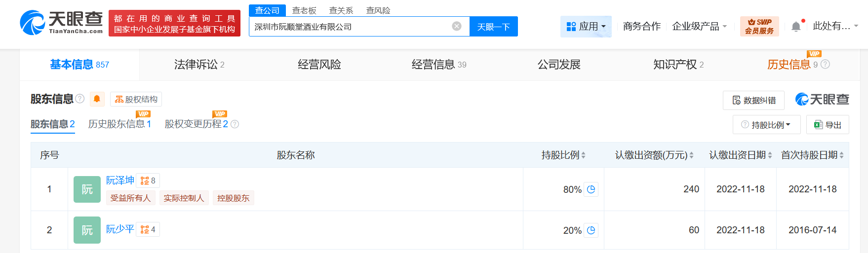
Task: Open pie chart icon beside 80%
Action: pyautogui.click(x=591, y=189)
